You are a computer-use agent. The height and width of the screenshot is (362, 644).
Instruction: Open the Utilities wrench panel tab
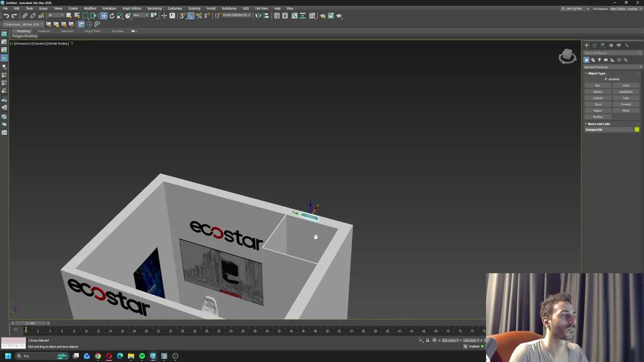pyautogui.click(x=627, y=45)
